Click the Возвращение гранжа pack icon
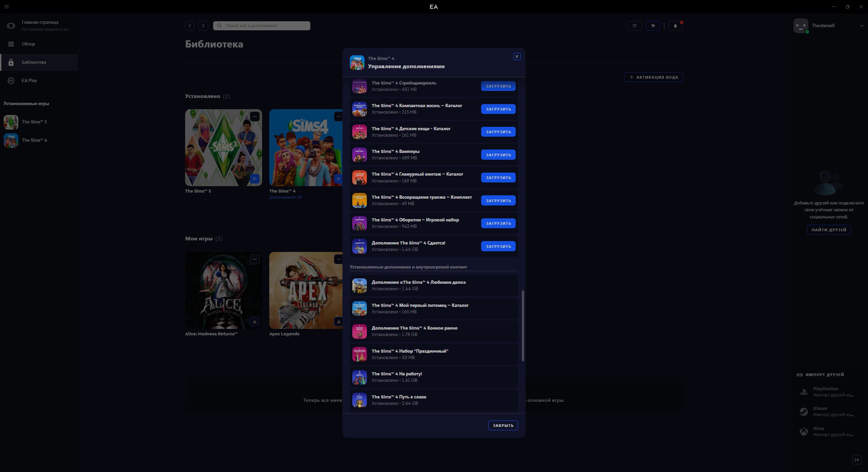This screenshot has height=472, width=868. [359, 200]
